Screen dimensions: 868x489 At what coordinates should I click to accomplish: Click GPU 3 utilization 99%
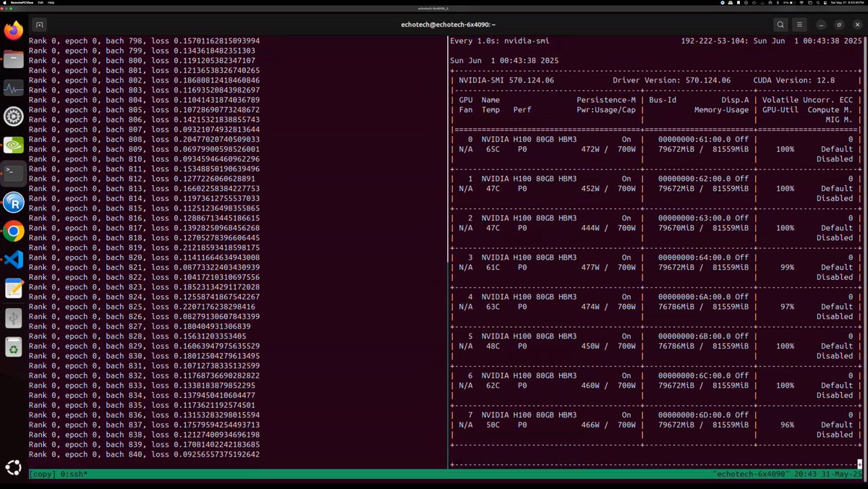click(x=786, y=267)
